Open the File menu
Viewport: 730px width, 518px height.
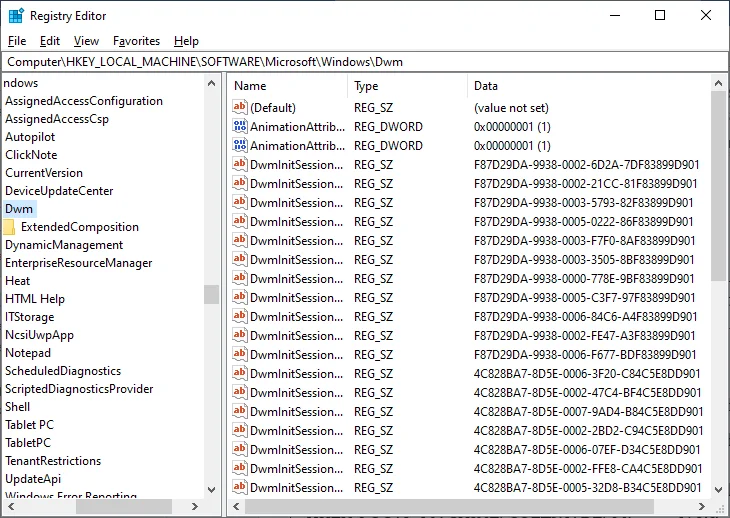click(17, 41)
